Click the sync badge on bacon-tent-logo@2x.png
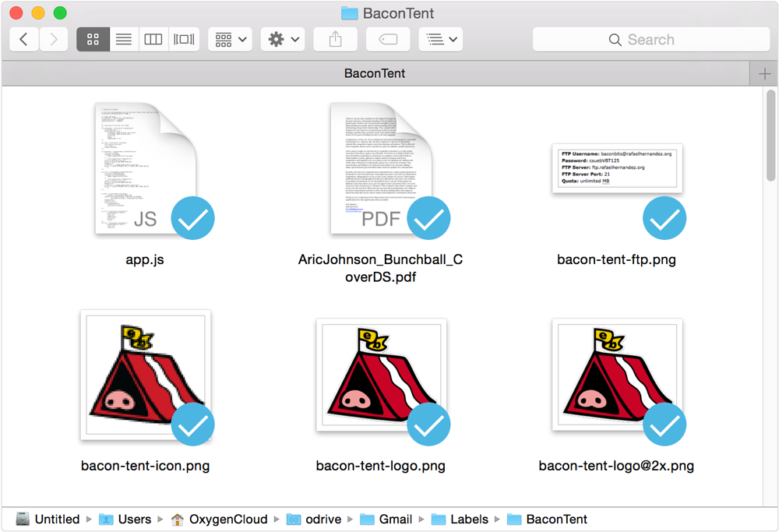This screenshot has height=532, width=779. tap(664, 425)
